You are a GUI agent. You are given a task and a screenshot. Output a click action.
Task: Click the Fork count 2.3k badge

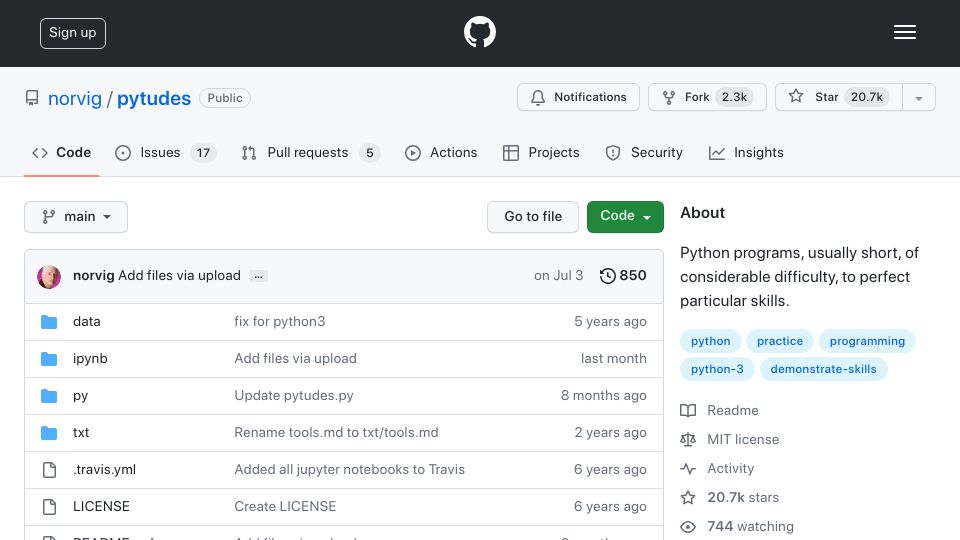click(x=734, y=97)
